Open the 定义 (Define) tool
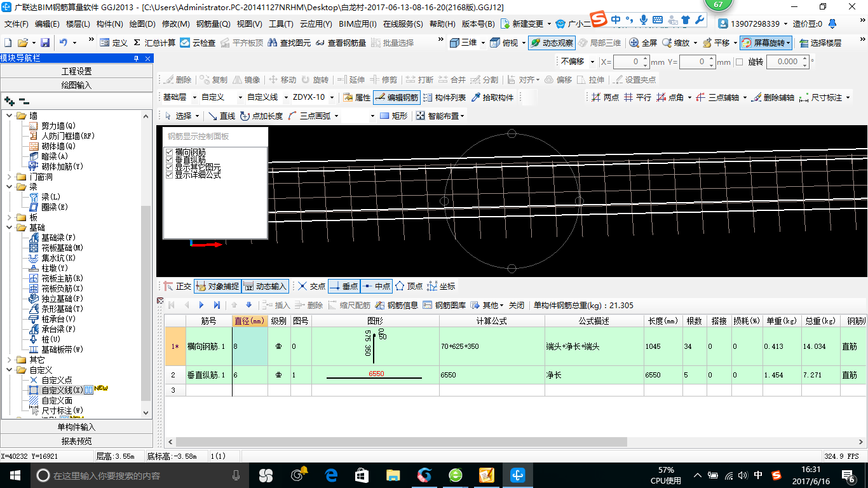This screenshot has width=868, height=488. (114, 43)
